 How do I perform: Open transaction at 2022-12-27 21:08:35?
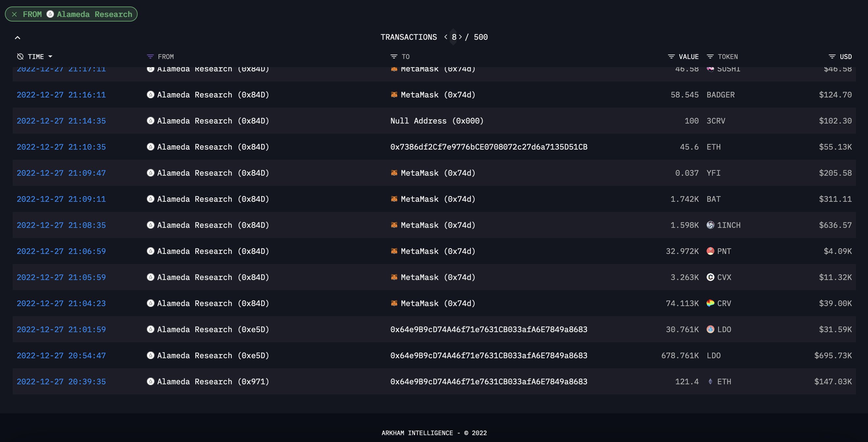pyautogui.click(x=61, y=225)
